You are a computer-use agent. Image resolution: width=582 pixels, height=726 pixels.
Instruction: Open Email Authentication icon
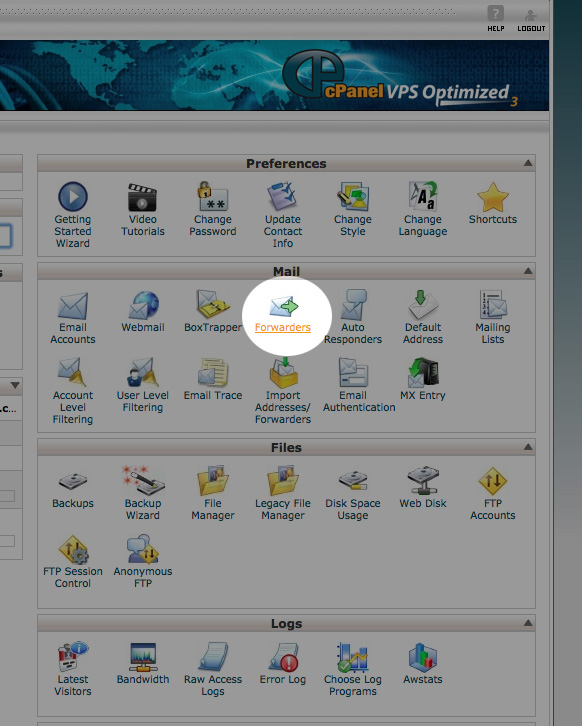coord(353,373)
